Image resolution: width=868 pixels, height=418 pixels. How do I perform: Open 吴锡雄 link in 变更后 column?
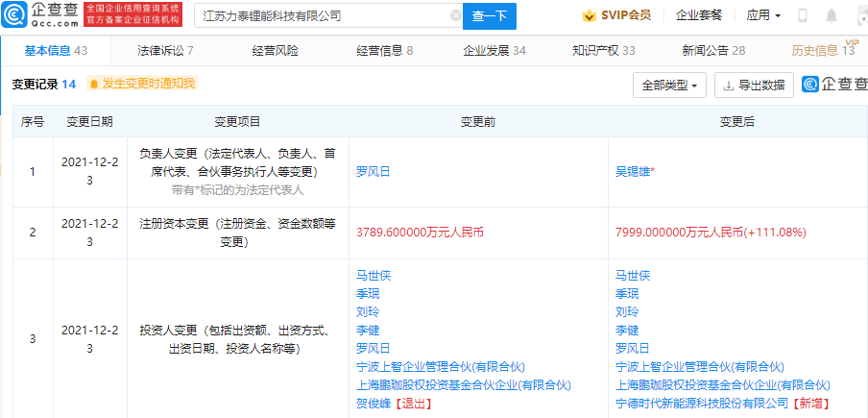click(x=634, y=172)
